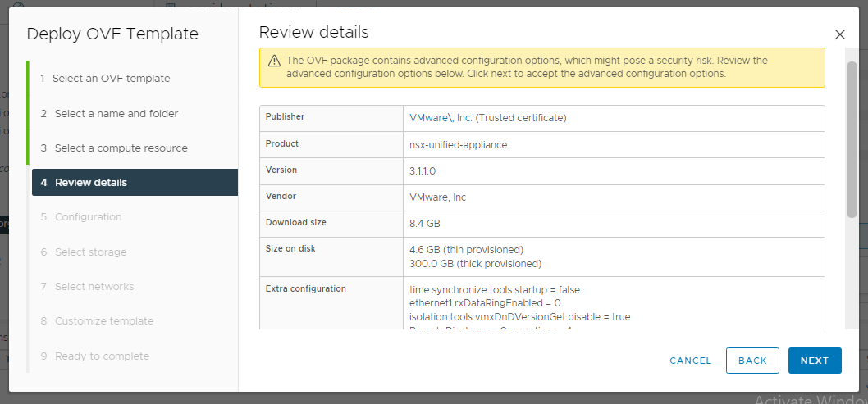Click the Publisher row label
Viewport: 868px width, 404px height.
[285, 117]
